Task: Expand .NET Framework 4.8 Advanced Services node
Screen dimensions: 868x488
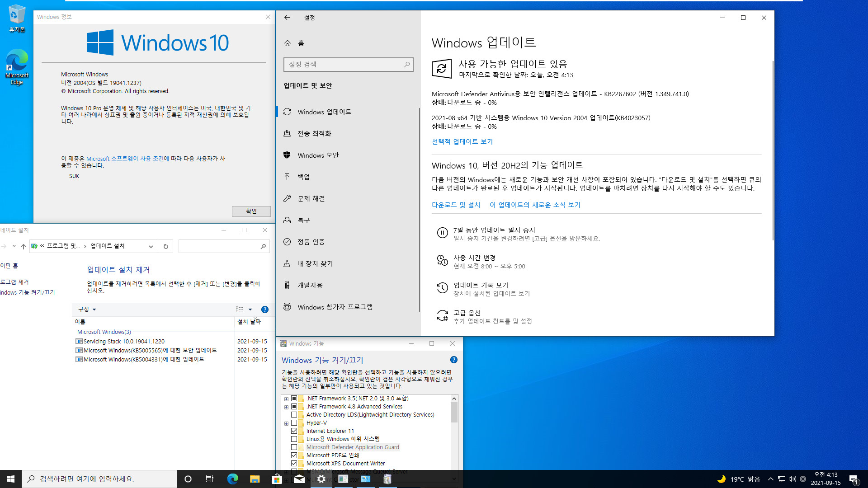Action: tap(286, 407)
